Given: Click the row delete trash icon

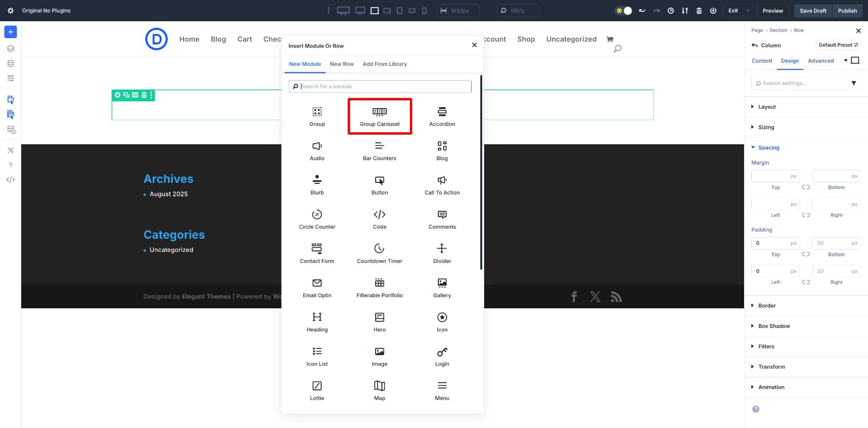Looking at the screenshot, I should [x=144, y=95].
